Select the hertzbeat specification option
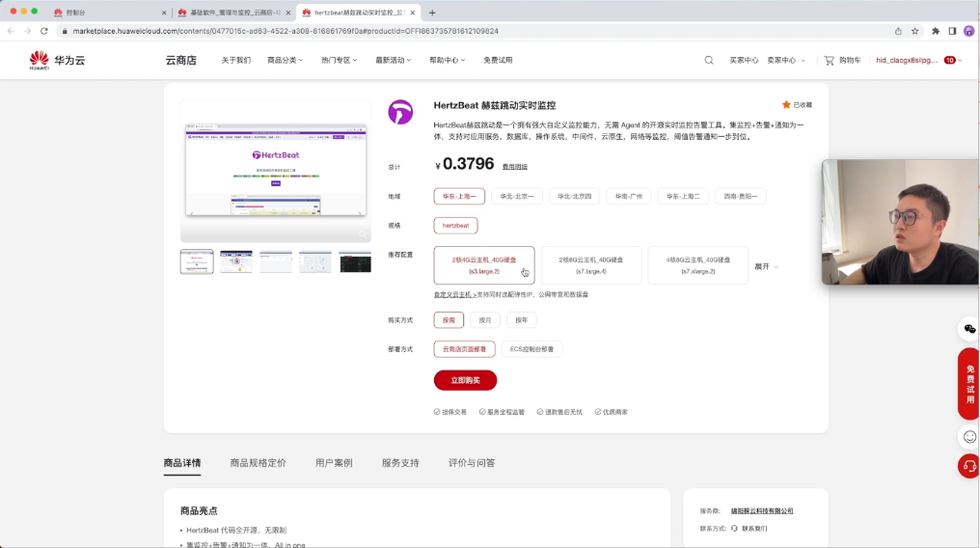980x548 pixels. pos(455,226)
